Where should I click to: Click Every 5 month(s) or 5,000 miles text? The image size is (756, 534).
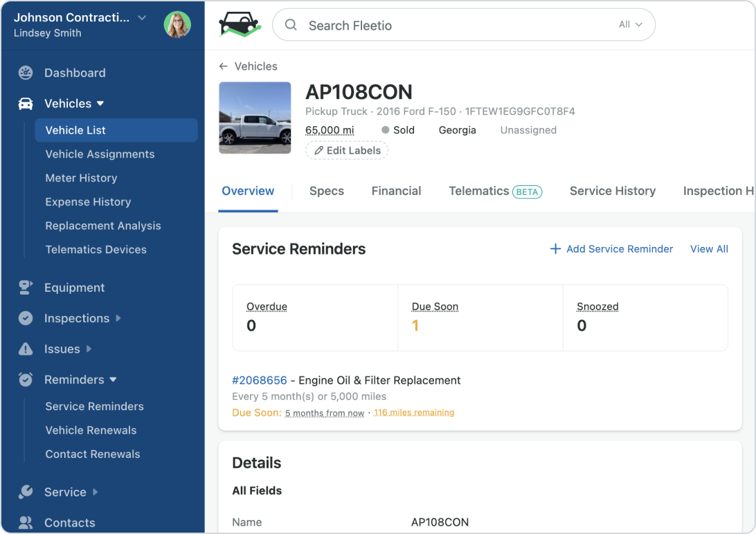point(309,397)
